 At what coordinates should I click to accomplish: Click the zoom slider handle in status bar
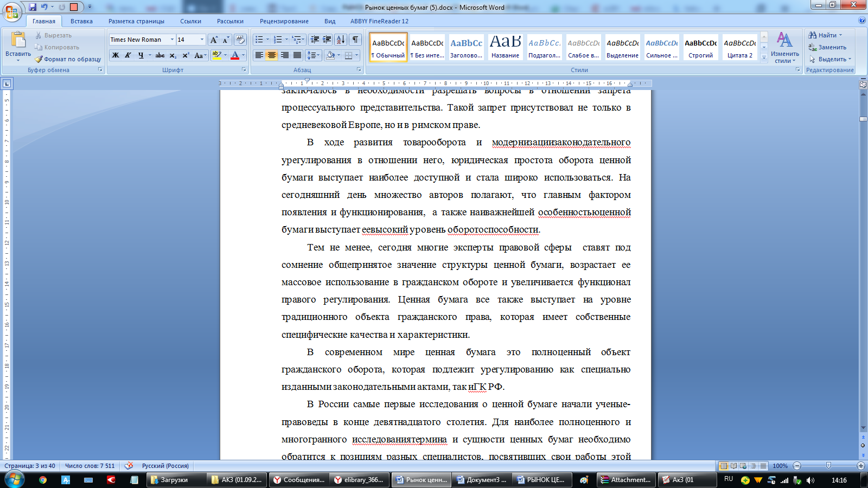(828, 466)
